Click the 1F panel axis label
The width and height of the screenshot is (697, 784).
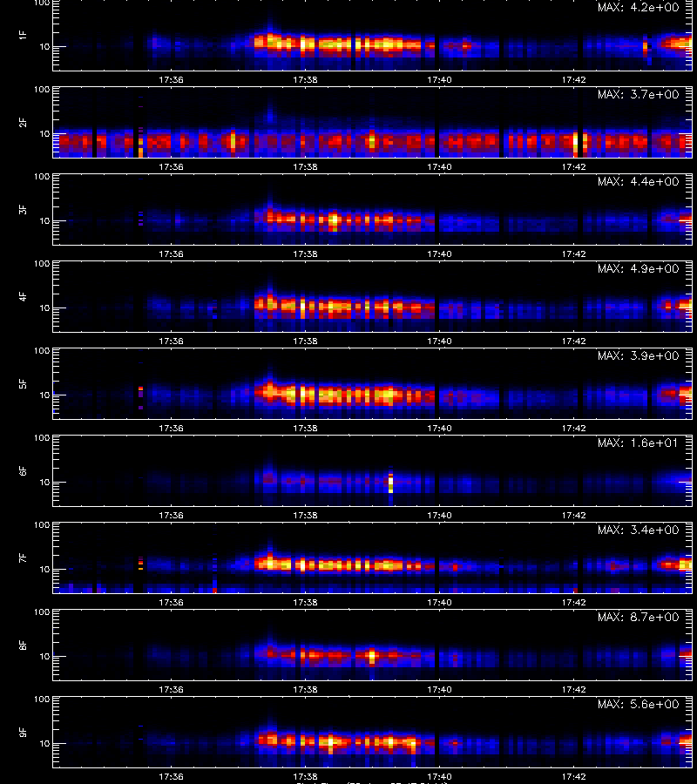(23, 35)
